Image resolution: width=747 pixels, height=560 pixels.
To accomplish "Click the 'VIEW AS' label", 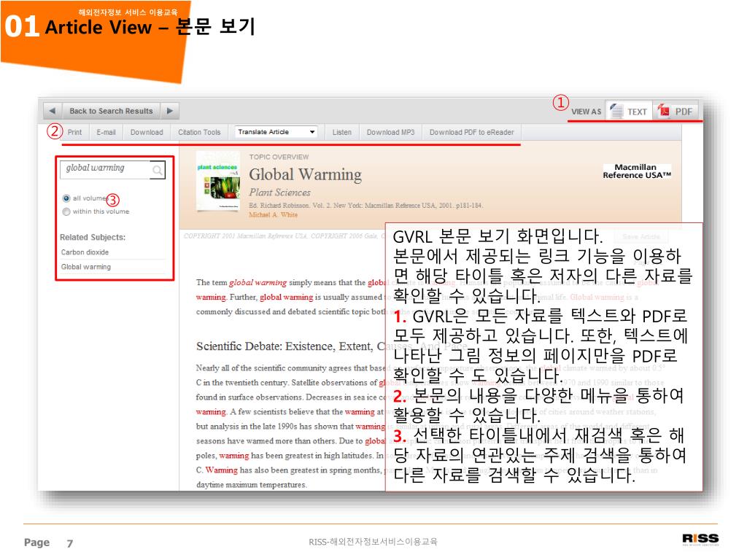I will coord(586,112).
